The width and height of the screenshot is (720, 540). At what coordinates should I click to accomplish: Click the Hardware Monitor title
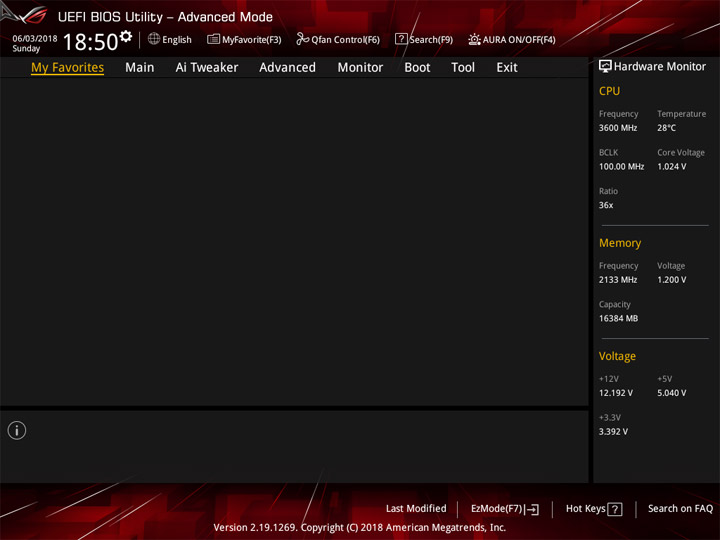tap(660, 67)
